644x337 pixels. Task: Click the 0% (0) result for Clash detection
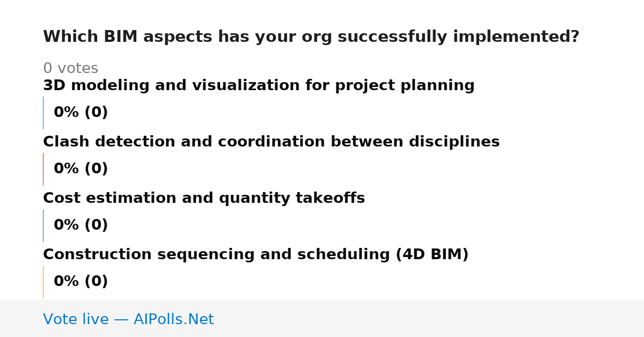tap(80, 169)
